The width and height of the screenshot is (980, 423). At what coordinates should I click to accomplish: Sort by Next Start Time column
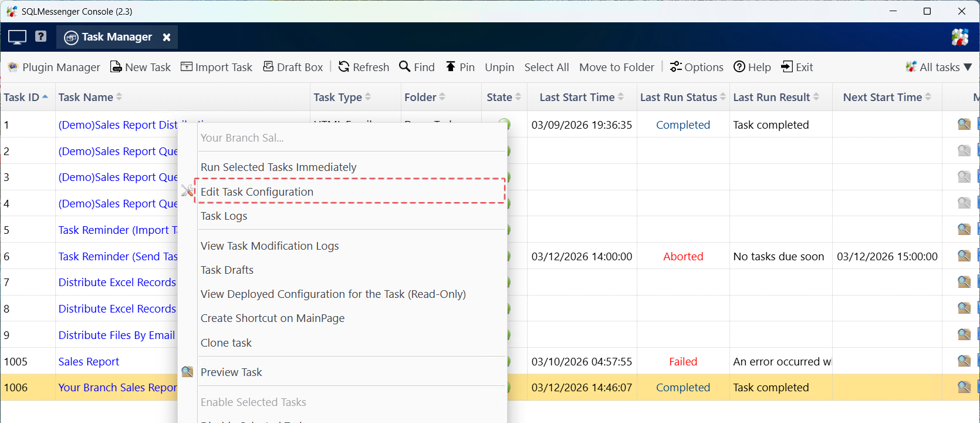pos(887,97)
